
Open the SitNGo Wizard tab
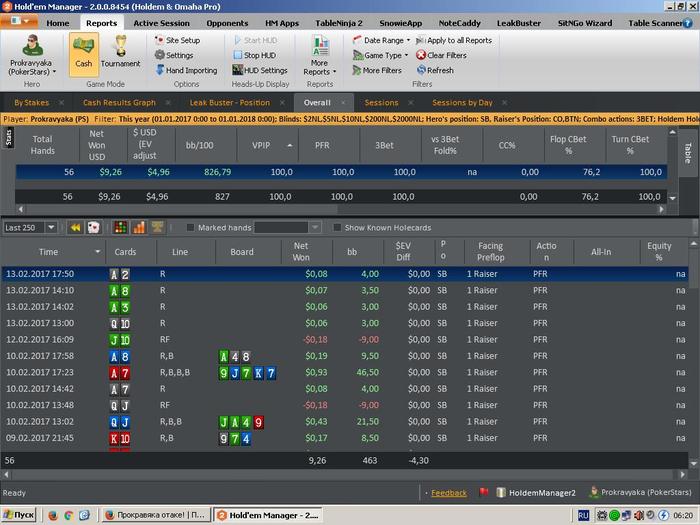[x=584, y=23]
